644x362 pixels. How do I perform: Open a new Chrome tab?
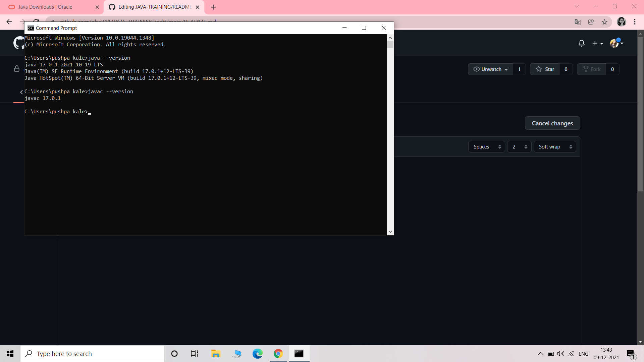(213, 7)
